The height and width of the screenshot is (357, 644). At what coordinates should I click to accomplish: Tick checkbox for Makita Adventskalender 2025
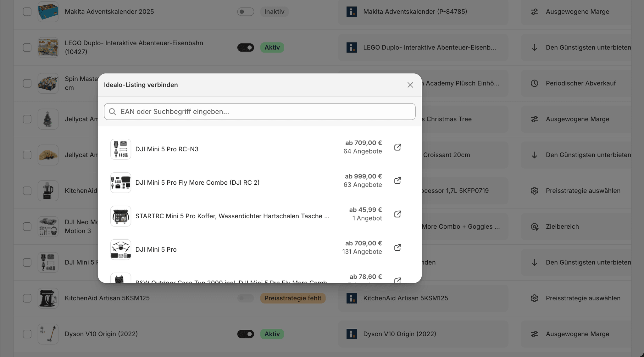click(27, 12)
